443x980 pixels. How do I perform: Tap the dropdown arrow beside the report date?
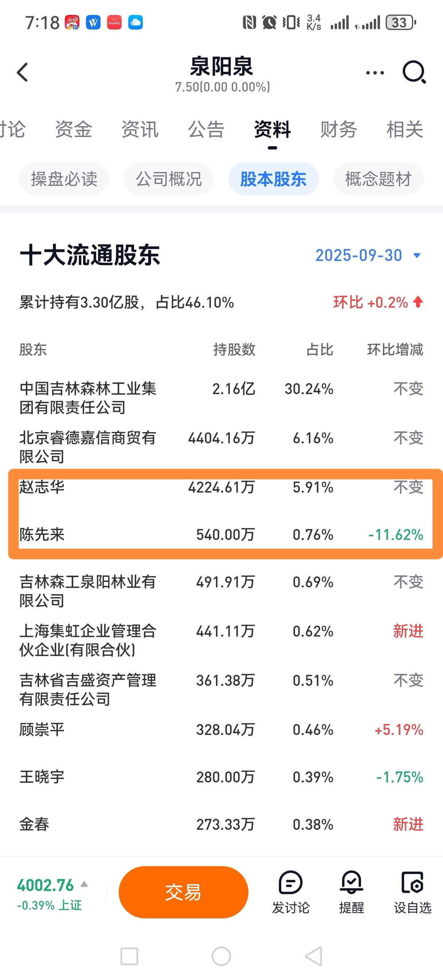417,256
